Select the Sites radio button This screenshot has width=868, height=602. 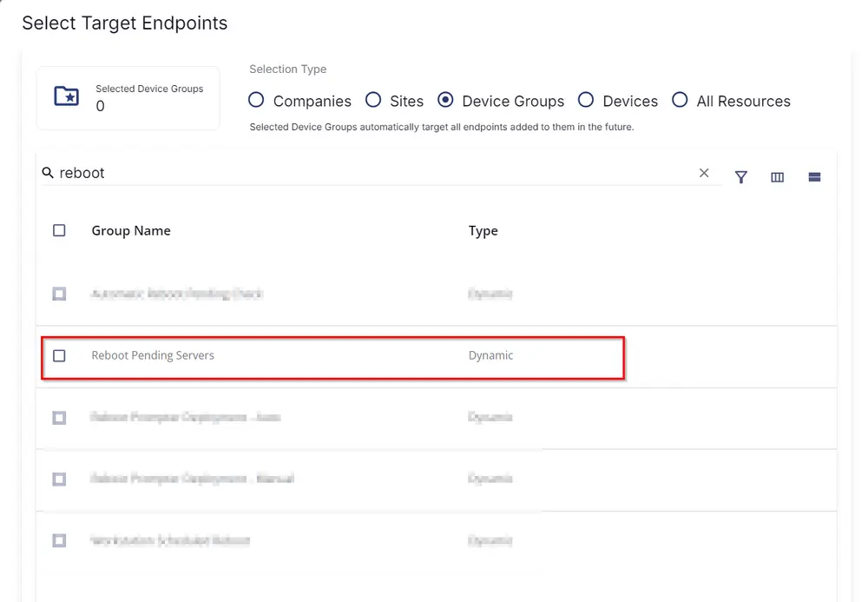(x=373, y=100)
